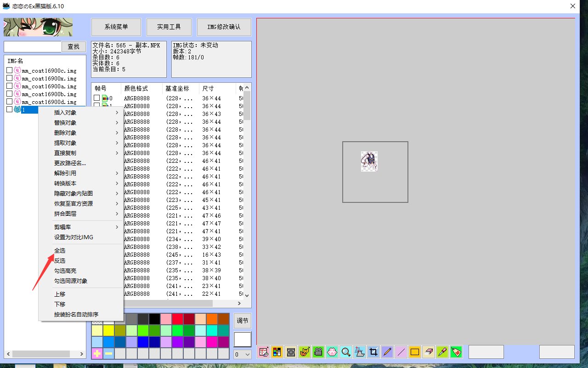Toggle the checkbox for frame 0
Image resolution: width=588 pixels, height=368 pixels.
[97, 98]
